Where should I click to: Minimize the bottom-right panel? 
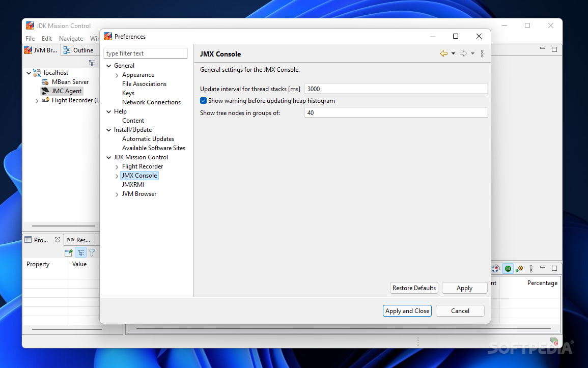click(543, 267)
